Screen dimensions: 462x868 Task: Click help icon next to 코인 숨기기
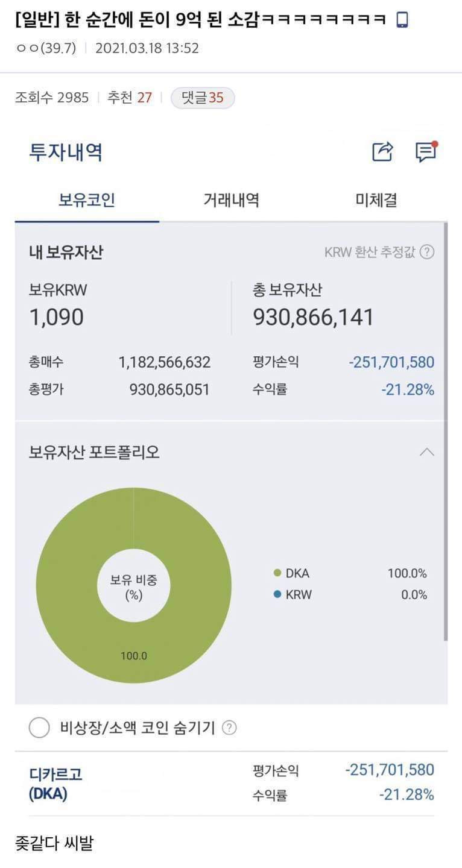coord(229,728)
